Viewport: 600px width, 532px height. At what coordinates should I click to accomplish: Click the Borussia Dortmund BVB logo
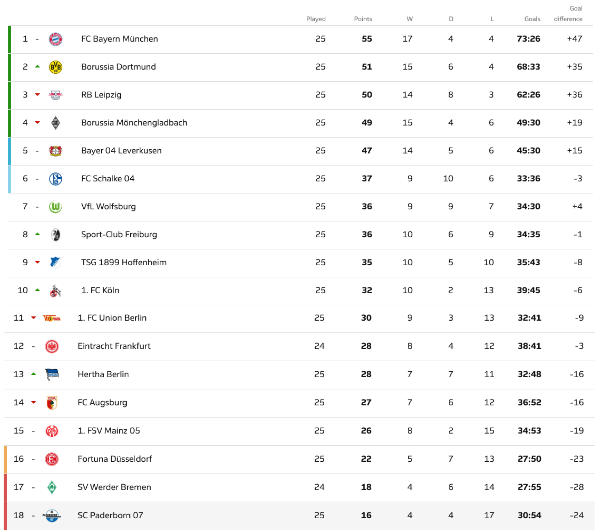tap(55, 67)
